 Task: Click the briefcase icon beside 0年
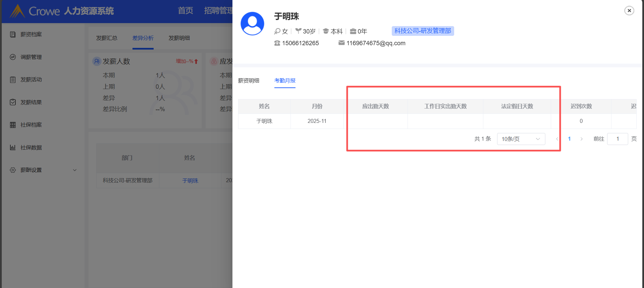(353, 31)
